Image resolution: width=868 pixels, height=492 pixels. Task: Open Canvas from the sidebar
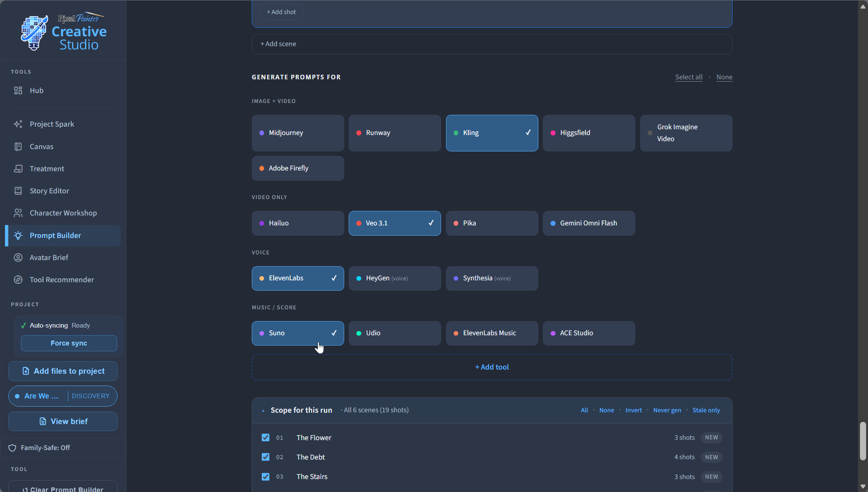coord(63,146)
